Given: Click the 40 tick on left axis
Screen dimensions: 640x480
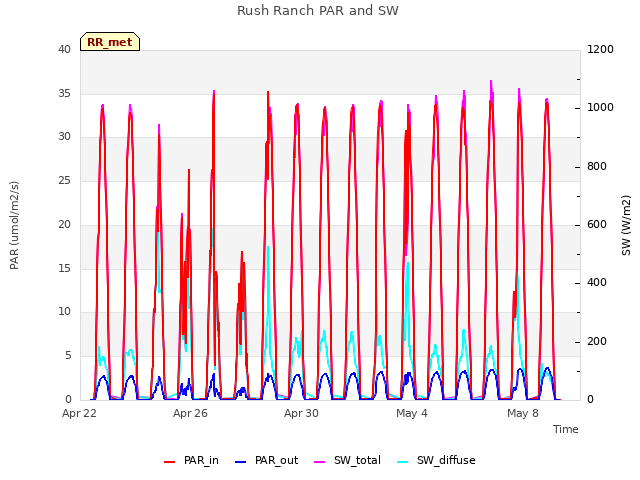Looking at the screenshot, I should tap(64, 49).
